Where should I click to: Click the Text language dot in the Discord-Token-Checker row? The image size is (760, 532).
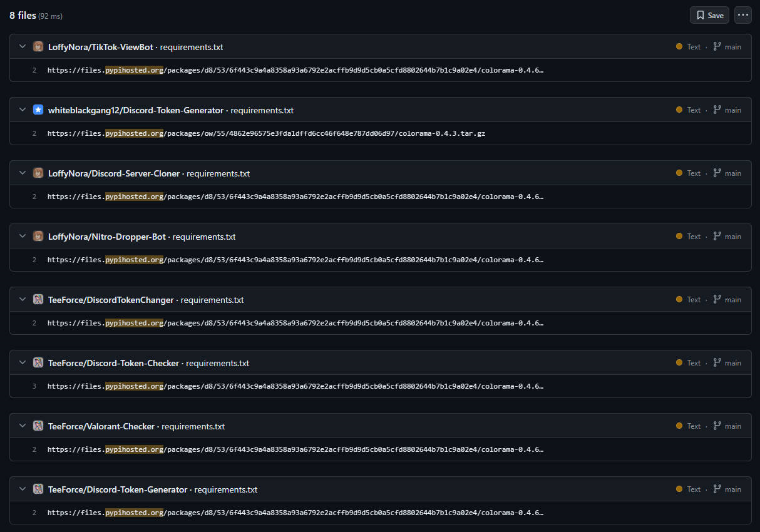pos(679,363)
